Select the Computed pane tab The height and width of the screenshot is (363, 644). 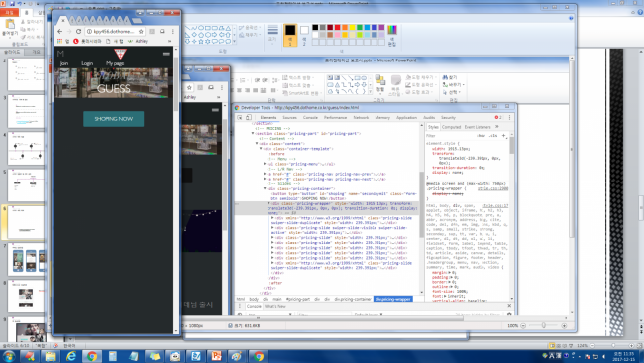click(451, 127)
